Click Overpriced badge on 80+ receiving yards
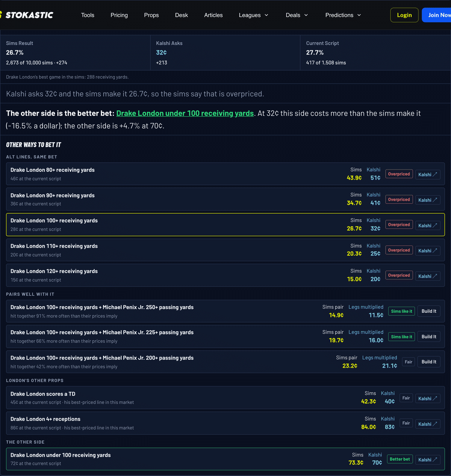This screenshot has height=476, width=451. click(399, 174)
